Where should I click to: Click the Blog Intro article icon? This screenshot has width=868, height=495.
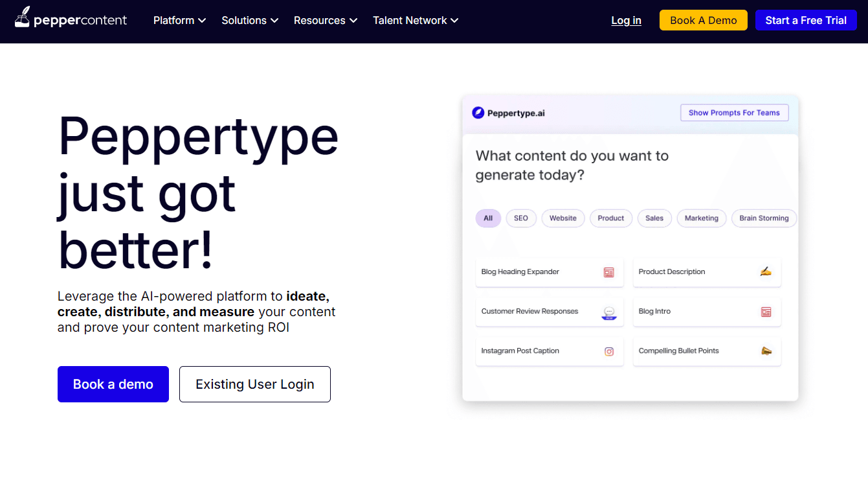[x=766, y=312]
